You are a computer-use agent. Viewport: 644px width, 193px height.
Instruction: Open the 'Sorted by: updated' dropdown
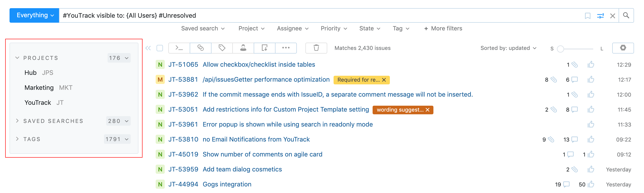[508, 48]
